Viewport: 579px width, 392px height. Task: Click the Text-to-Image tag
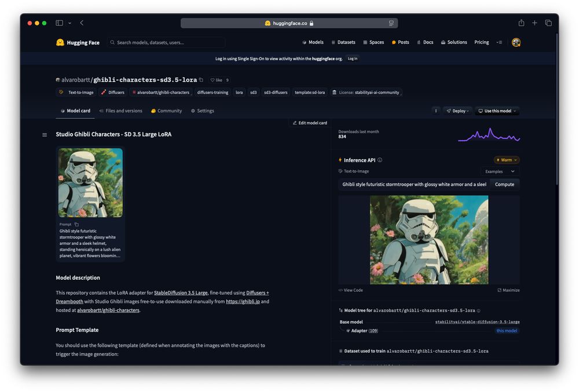point(76,93)
